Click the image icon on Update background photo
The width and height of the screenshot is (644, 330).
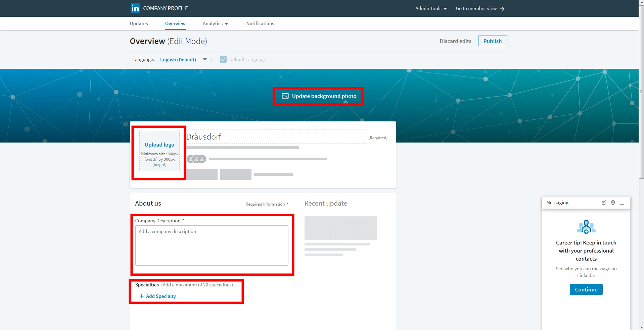(285, 96)
